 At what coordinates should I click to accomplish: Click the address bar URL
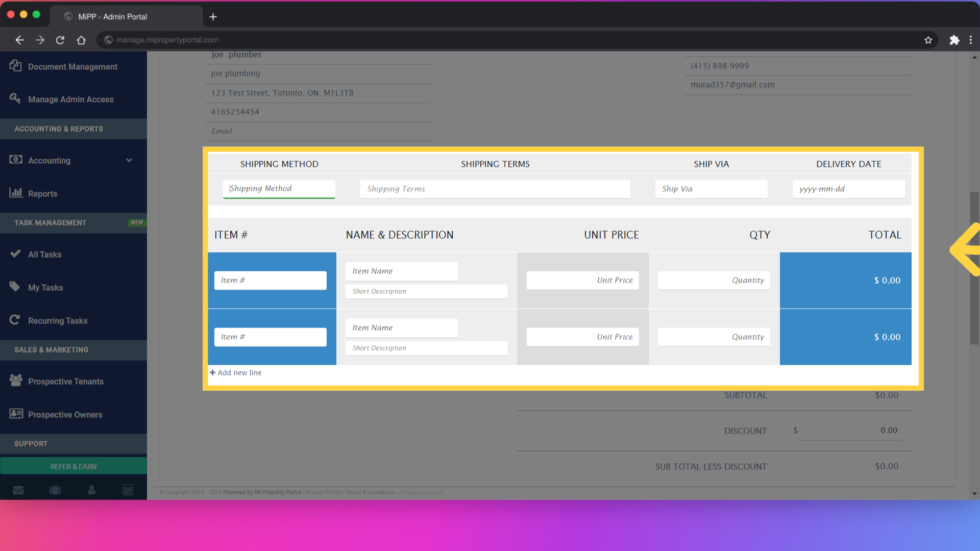click(167, 40)
